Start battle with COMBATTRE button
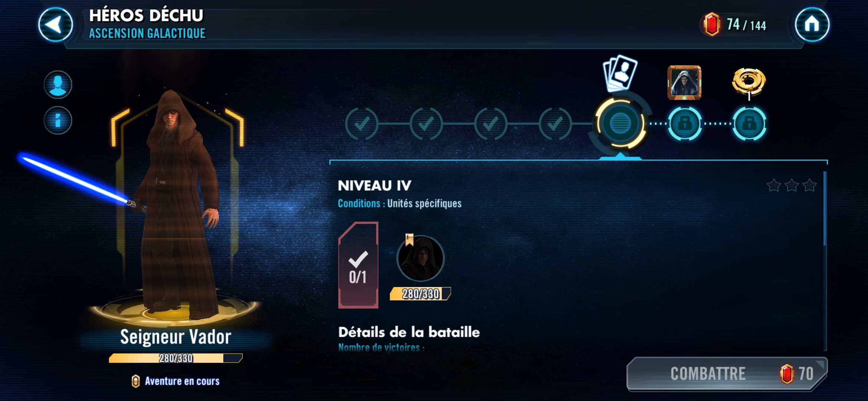This screenshot has width=868, height=401. pyautogui.click(x=727, y=374)
